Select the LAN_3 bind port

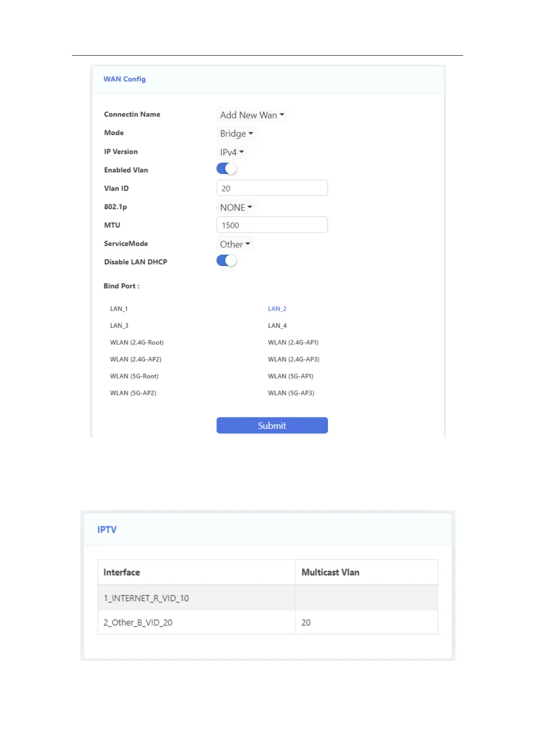(119, 325)
